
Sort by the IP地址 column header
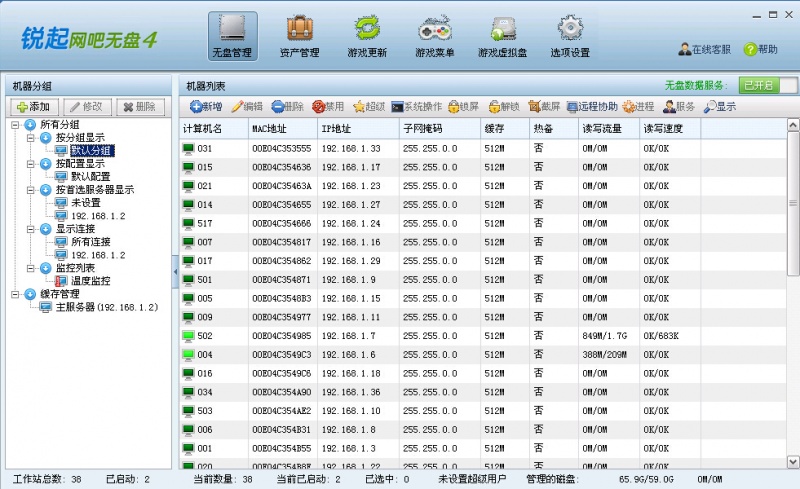(x=355, y=129)
